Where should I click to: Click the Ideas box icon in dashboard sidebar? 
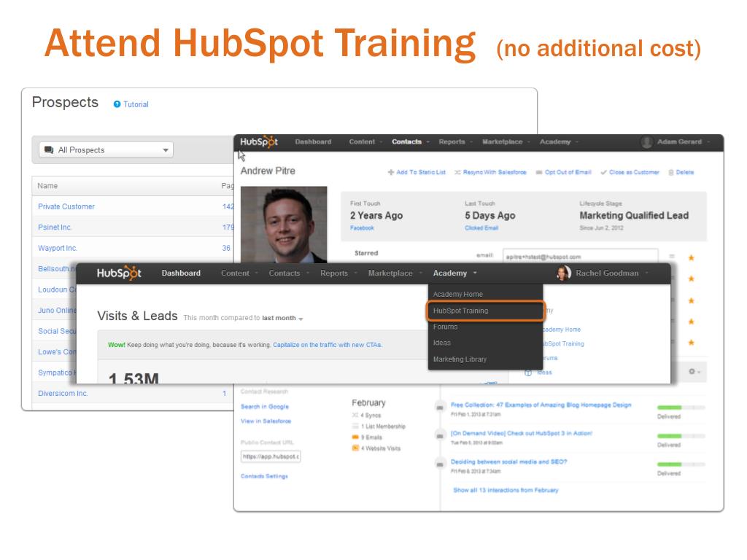[528, 373]
